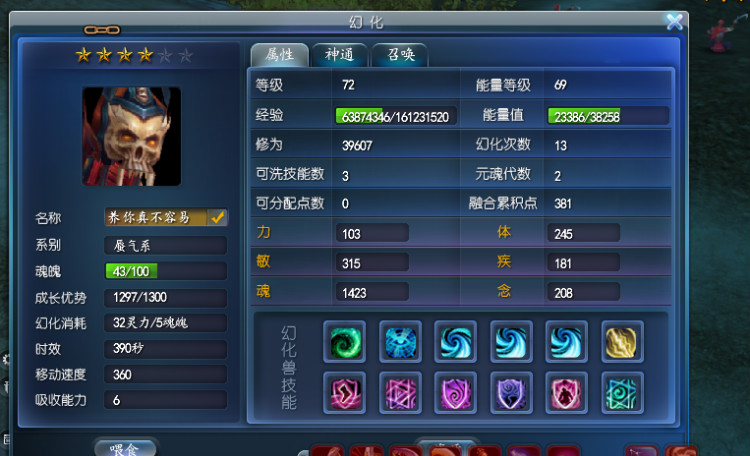Screen dimensions: 750x456
Task: Select the 属性 tab
Action: tap(280, 55)
